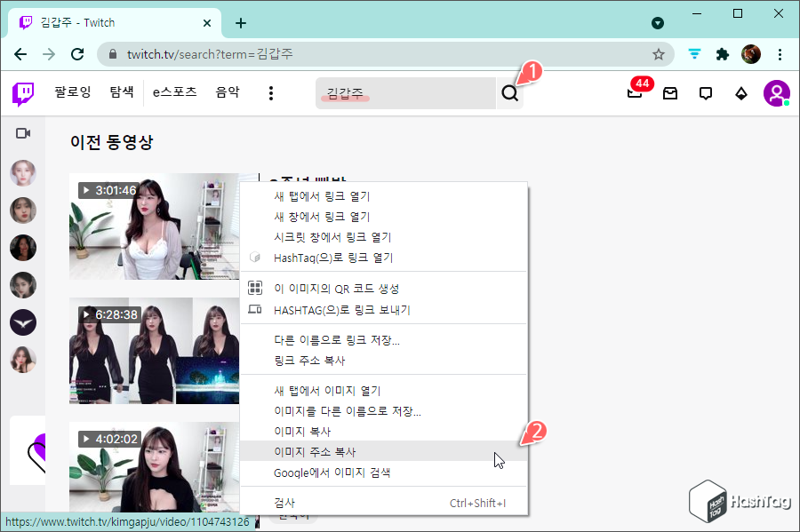The height and width of the screenshot is (532, 800).
Task: Click the search magnifier icon
Action: [509, 91]
